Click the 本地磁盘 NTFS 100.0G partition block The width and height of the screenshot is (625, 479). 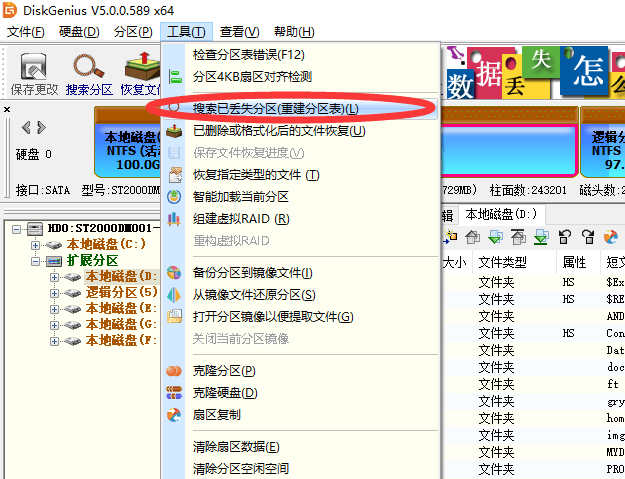128,143
